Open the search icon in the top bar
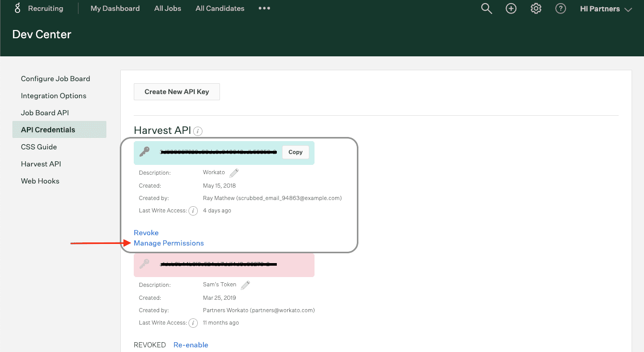 [486, 8]
